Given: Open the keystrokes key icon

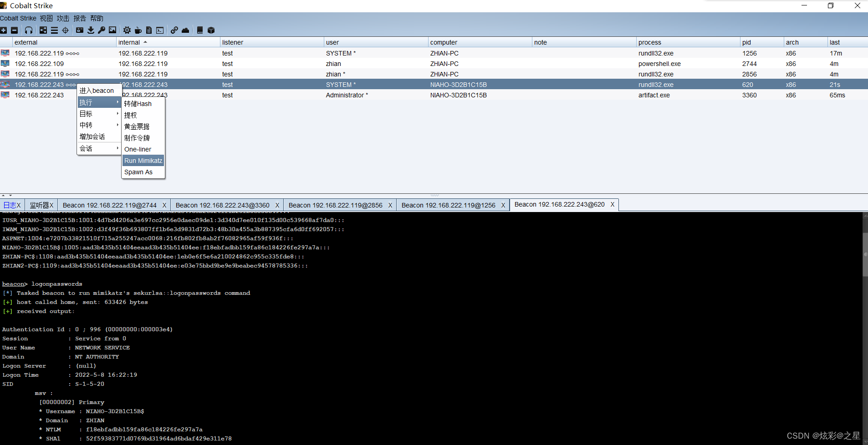Looking at the screenshot, I should (x=102, y=30).
